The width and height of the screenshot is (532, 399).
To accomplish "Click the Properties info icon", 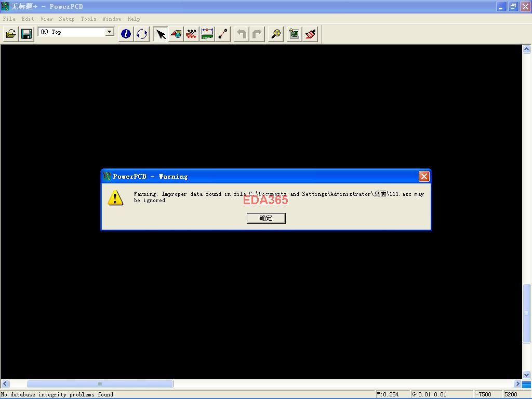I will coord(126,34).
